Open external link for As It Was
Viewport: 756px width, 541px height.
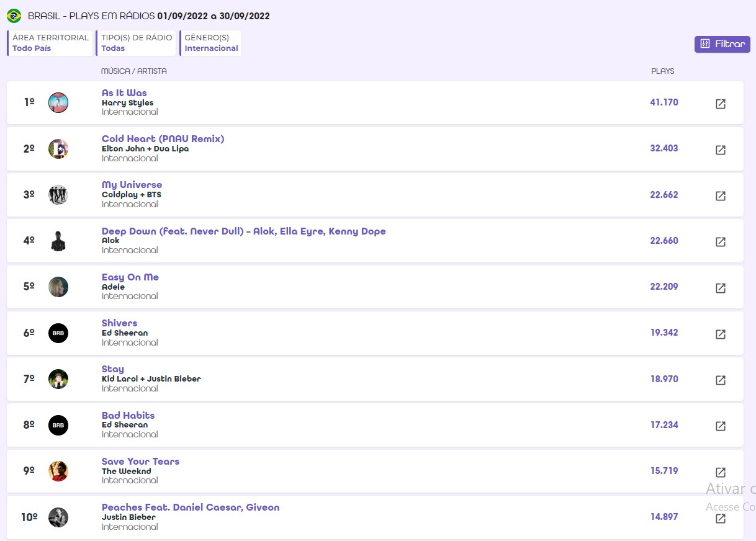pyautogui.click(x=721, y=104)
